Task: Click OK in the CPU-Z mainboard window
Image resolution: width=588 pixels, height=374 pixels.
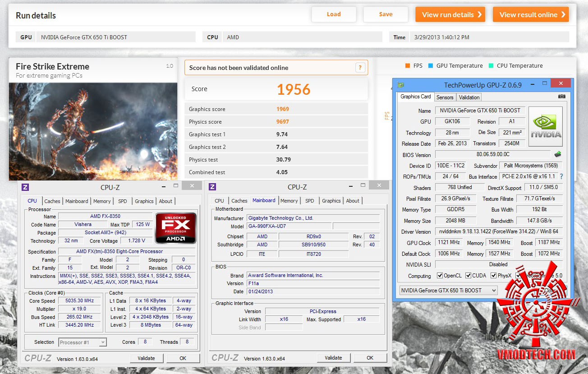Action: (370, 358)
